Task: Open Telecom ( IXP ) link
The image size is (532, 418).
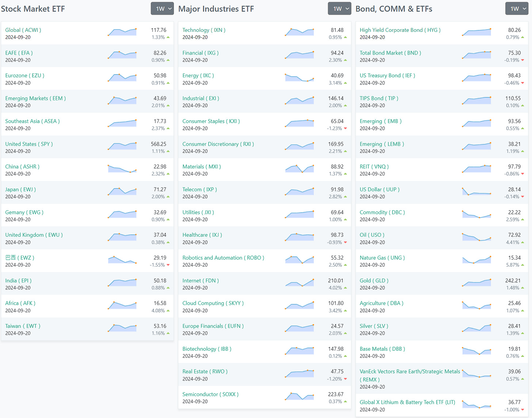Action: click(x=199, y=189)
